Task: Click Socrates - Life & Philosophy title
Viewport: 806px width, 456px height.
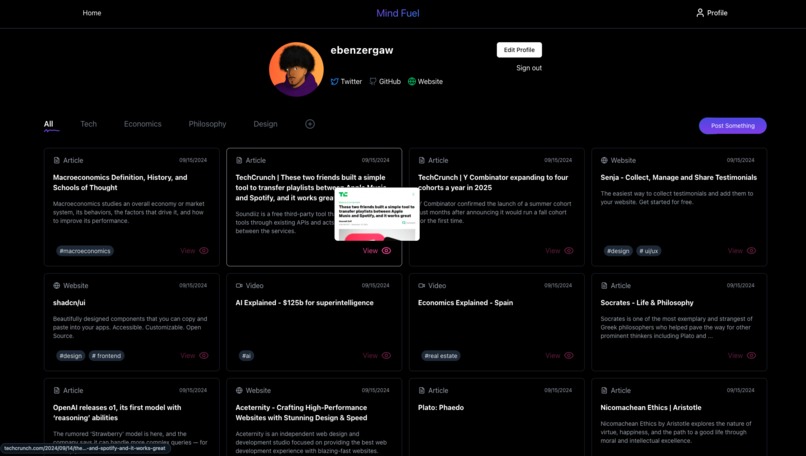Action: (647, 303)
